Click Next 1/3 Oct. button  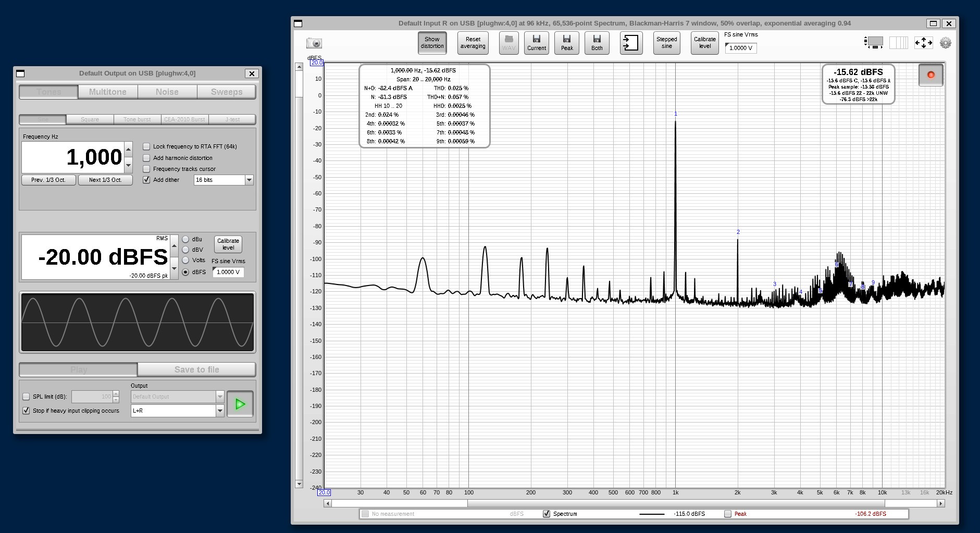click(x=105, y=180)
